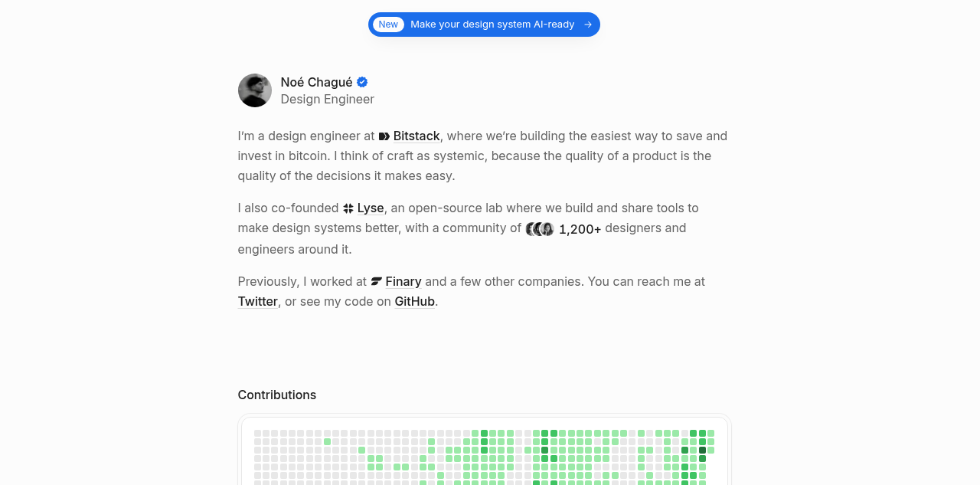The height and width of the screenshot is (485, 980).
Task: Click the "New" badge in banner
Action: pyautogui.click(x=388, y=25)
